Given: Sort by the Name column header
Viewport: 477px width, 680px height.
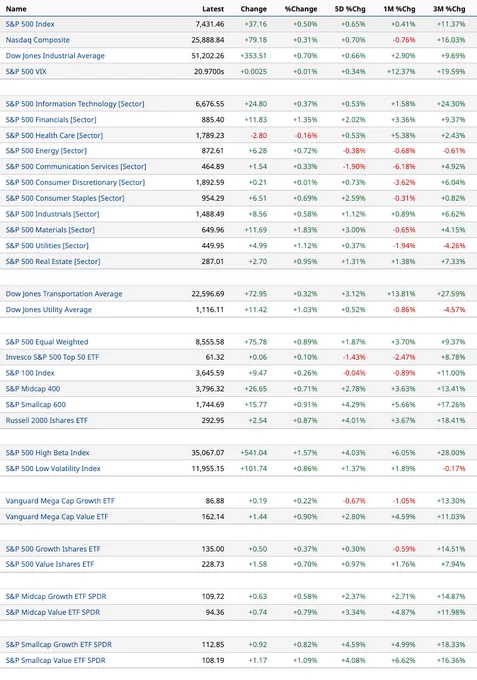Looking at the screenshot, I should (x=16, y=9).
